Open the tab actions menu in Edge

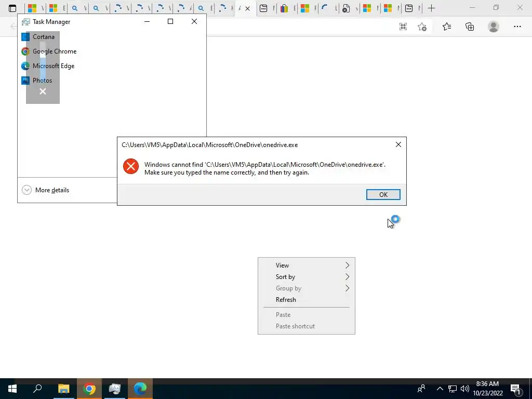[12, 8]
